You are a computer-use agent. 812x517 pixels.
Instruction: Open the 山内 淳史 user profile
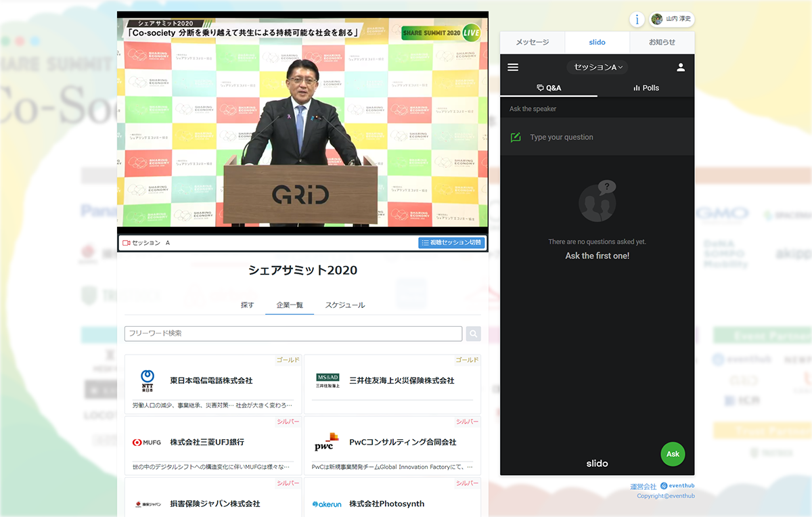(672, 19)
